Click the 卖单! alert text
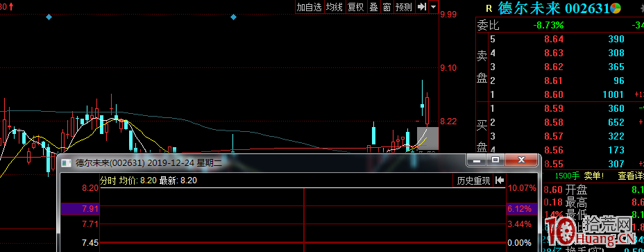The height and width of the screenshot is (252, 644). tap(594, 176)
